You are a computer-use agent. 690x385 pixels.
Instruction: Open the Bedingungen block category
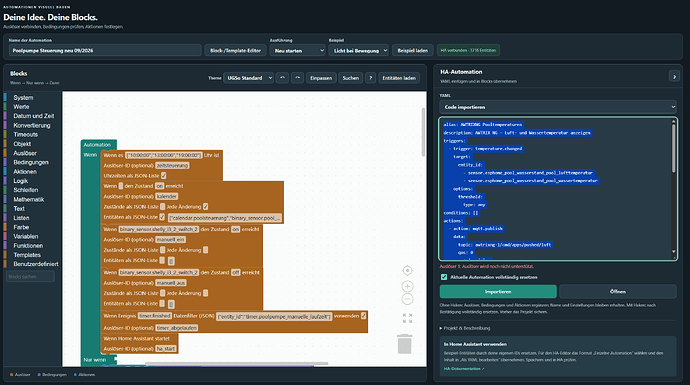tap(31, 162)
